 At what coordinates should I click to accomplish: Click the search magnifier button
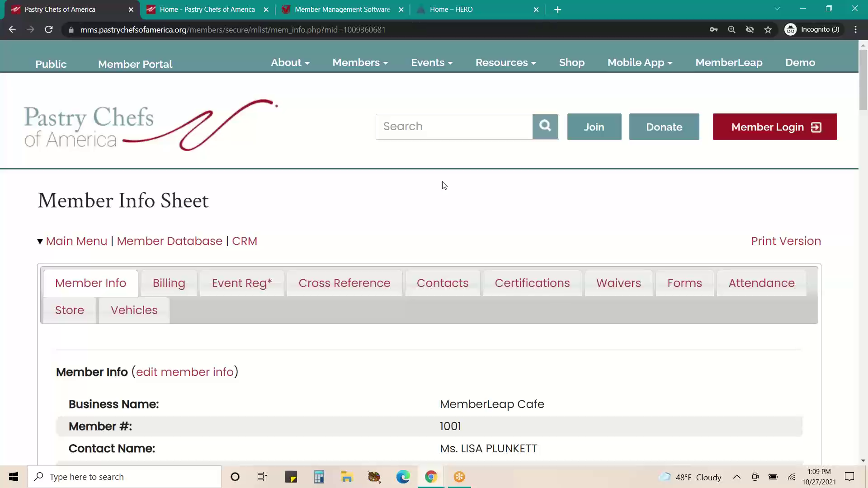[545, 127]
